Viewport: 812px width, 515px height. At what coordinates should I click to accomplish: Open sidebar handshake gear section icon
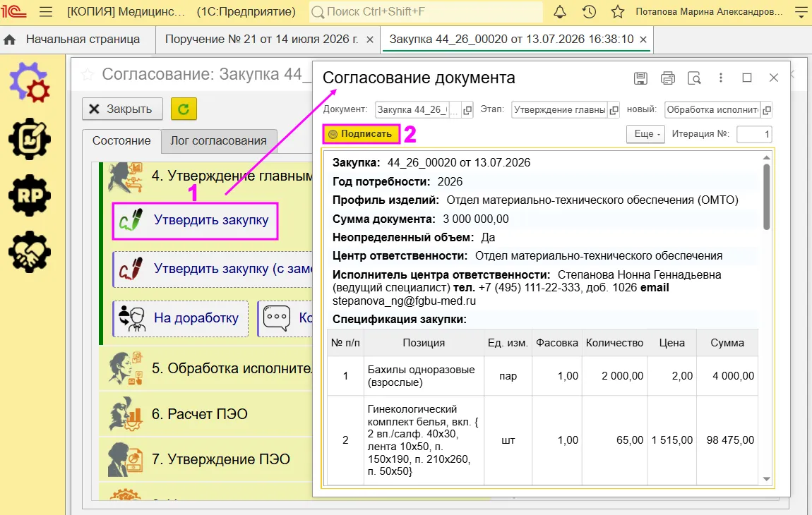click(30, 252)
